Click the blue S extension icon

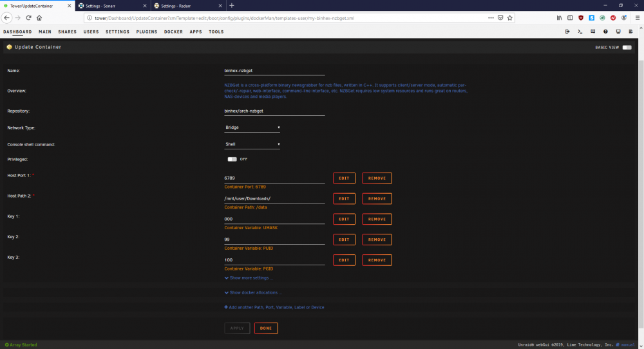tap(591, 18)
